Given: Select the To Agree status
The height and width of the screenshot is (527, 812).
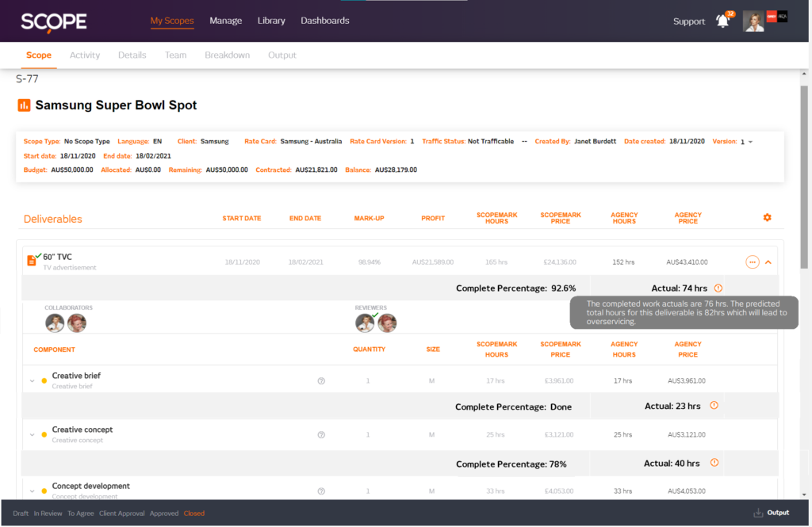Looking at the screenshot, I should pyautogui.click(x=81, y=514).
